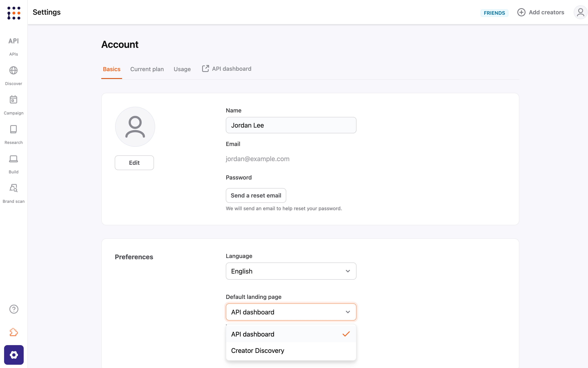Open help question mark icon
588x368 pixels.
[14, 309]
